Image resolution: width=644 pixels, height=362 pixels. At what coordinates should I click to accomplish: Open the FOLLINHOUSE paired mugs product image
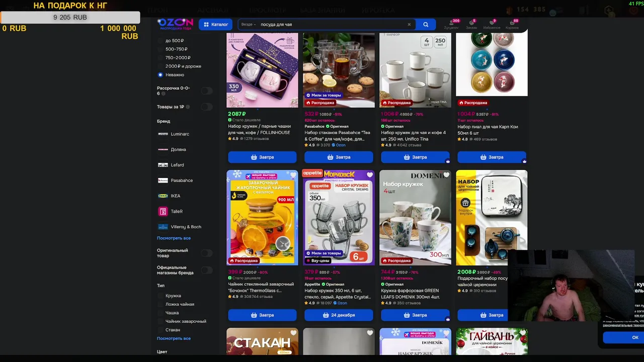[262, 70]
